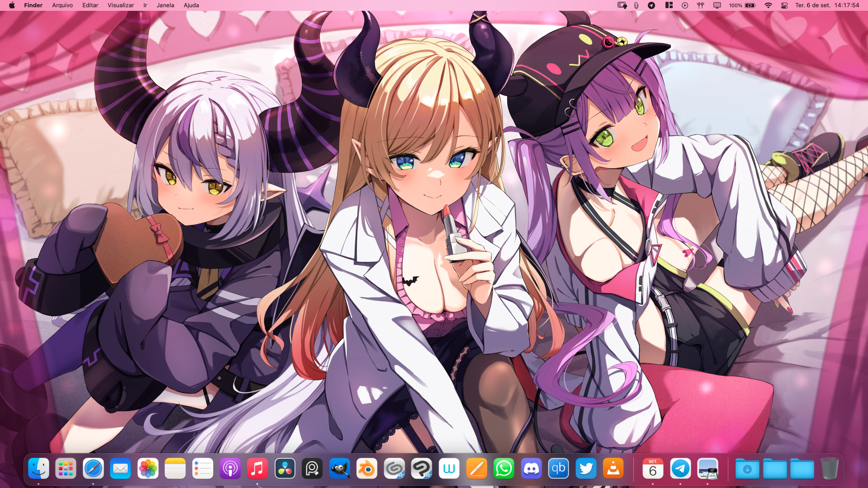Click the paperclip menu bar icon
The height and width of the screenshot is (488, 868).
[x=636, y=5]
